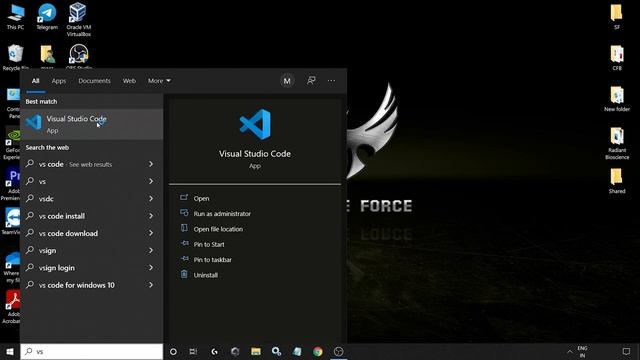The image size is (640, 360).
Task: Click the taskbar search box containing 'vs'
Action: point(92,351)
